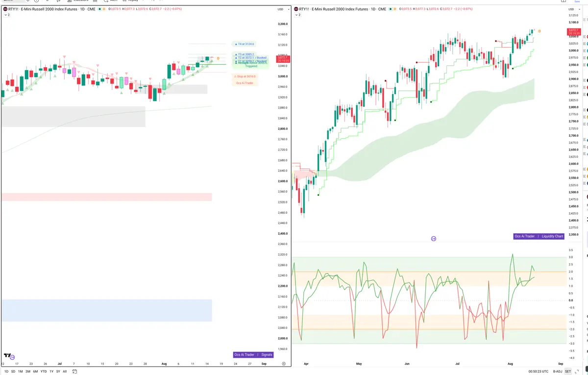Open the go-to-date calendar icon
The width and height of the screenshot is (588, 375).
(x=74, y=372)
